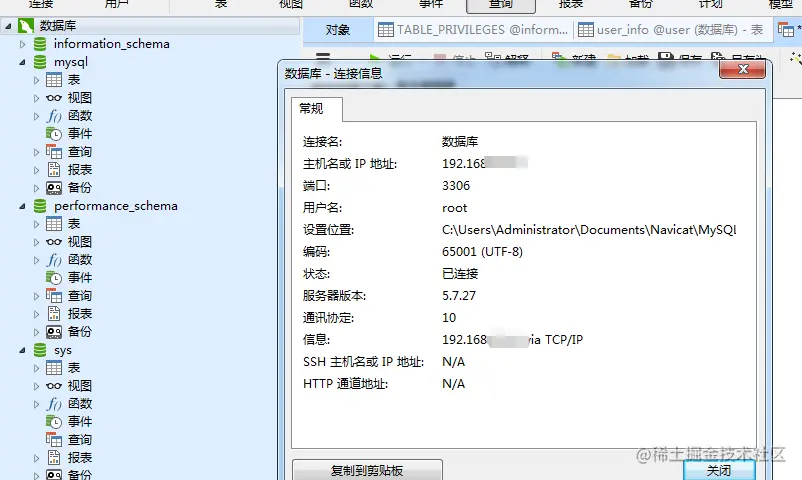Click the N/A value for HTTP 通道地址

click(453, 384)
